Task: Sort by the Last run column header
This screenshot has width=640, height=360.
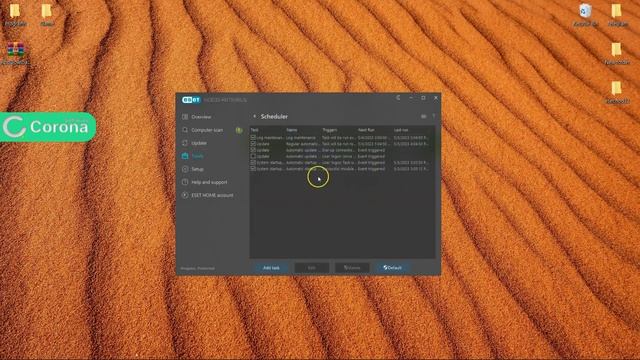Action: [401, 130]
